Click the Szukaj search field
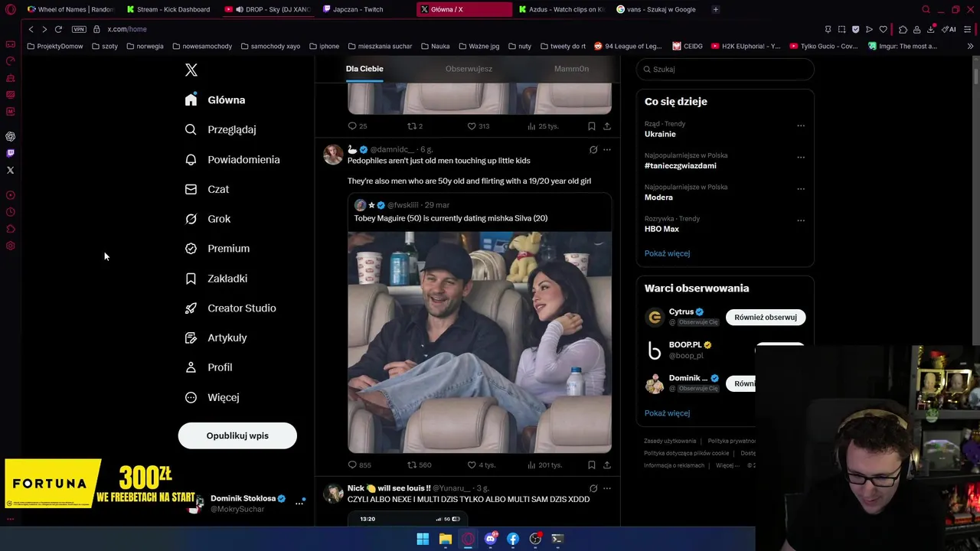980x551 pixels. [x=725, y=69]
